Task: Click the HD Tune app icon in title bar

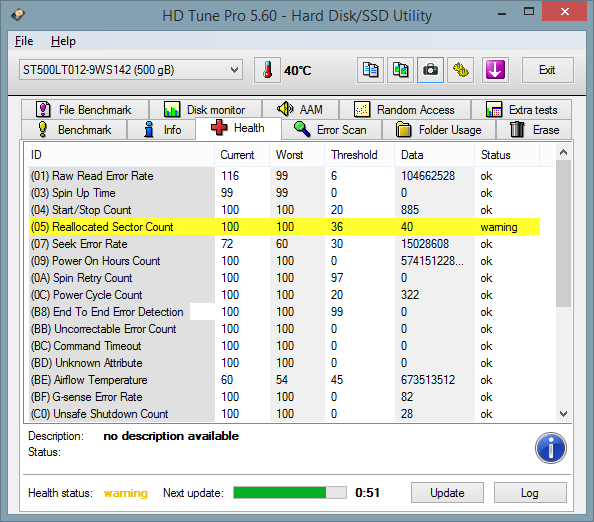Action: click(18, 15)
